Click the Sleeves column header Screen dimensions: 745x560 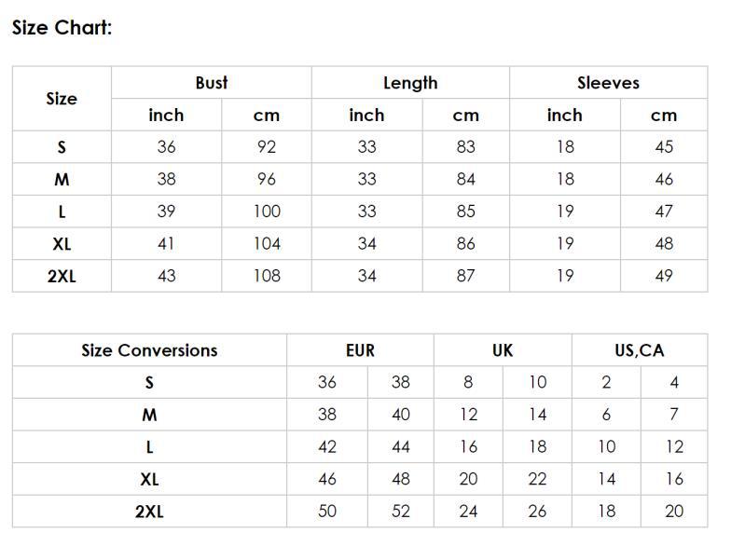tap(608, 83)
